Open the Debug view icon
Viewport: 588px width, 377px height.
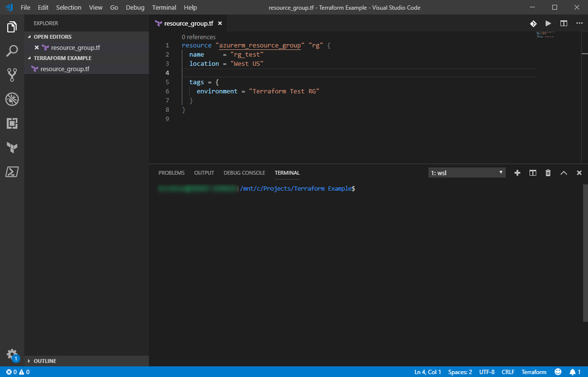tap(12, 99)
